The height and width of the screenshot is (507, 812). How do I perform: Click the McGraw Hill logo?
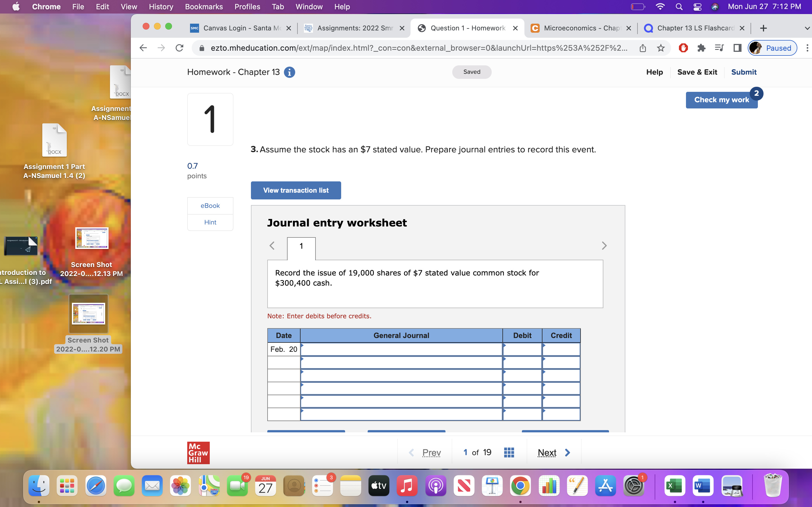tap(198, 452)
